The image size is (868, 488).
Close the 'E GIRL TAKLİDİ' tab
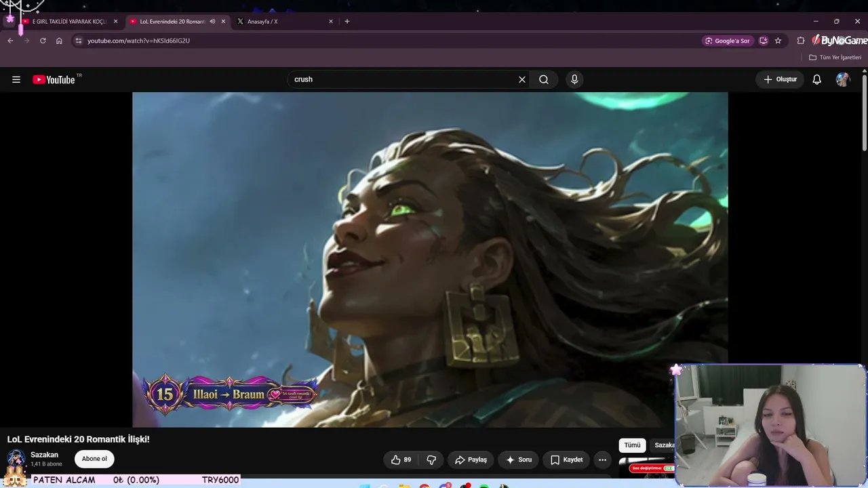tap(115, 21)
